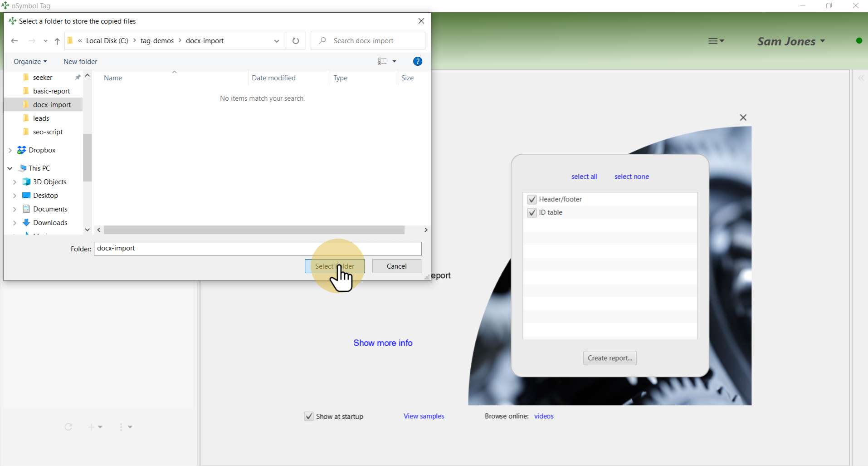Close the folder selection dialog
This screenshot has width=868, height=466.
coord(421,21)
